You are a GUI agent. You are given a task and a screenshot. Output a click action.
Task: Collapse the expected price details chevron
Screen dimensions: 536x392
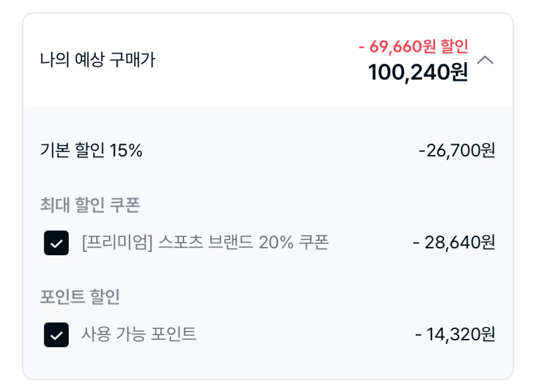[486, 61]
